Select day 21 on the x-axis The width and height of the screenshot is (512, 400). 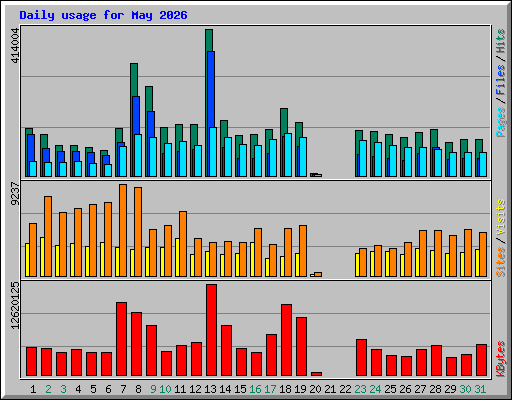point(330,389)
